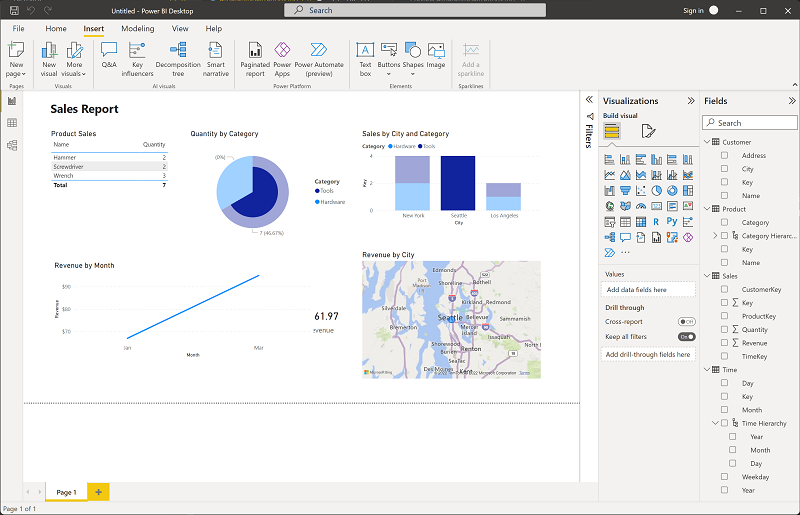
Task: Expand the Category Hierarchy node
Action: [x=715, y=235]
